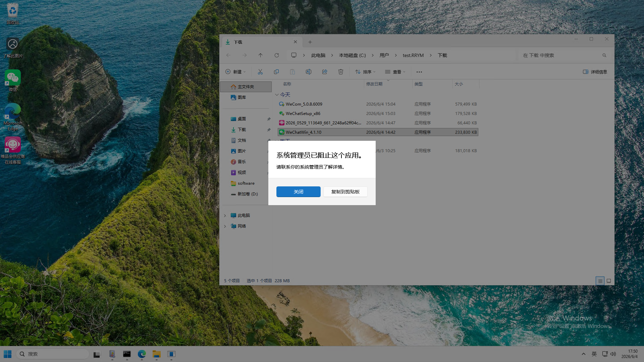The height and width of the screenshot is (362, 644).
Task: Switch the 英 input method indicator
Action: pos(594,354)
